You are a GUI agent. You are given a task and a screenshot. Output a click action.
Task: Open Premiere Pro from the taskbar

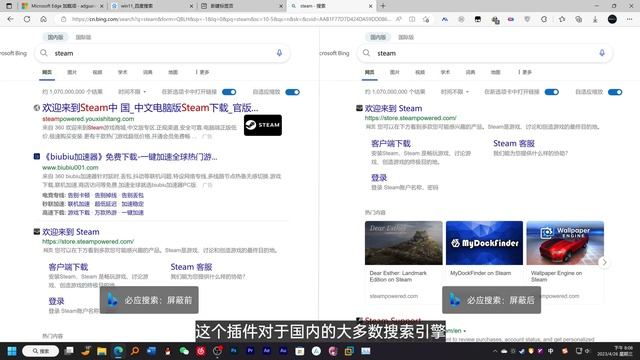[250, 351]
